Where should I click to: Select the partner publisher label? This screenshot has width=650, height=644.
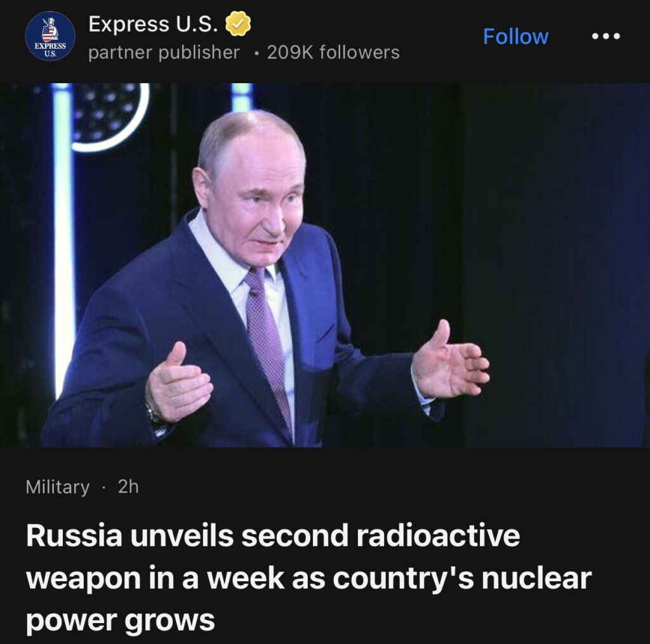tap(164, 53)
